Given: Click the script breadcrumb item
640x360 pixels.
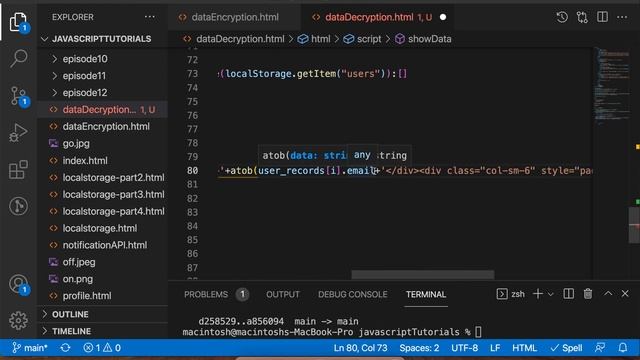Looking at the screenshot, I should click(x=362, y=39).
